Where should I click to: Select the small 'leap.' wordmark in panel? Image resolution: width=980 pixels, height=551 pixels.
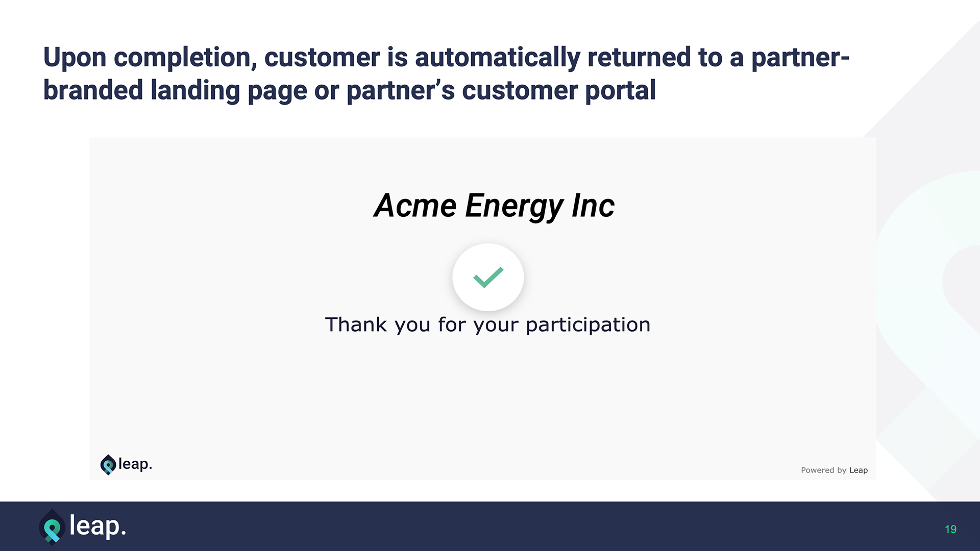coord(135,464)
